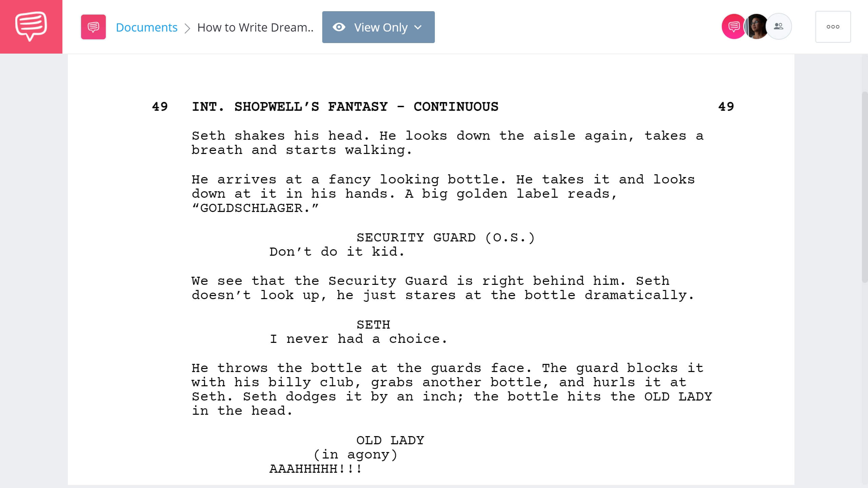Click the How to Write Dream breadcrumb link
The image size is (868, 488).
255,27
